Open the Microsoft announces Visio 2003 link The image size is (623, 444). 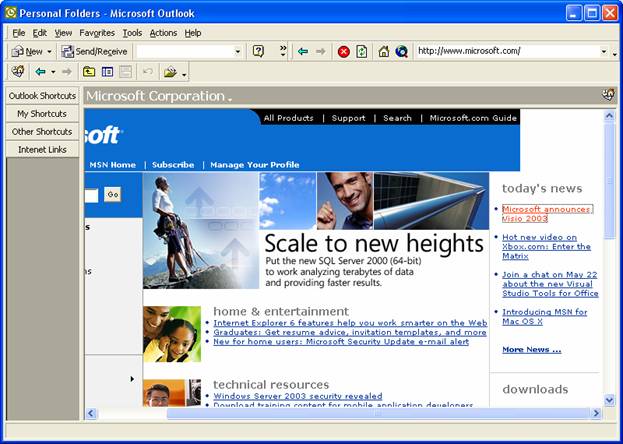(x=547, y=214)
